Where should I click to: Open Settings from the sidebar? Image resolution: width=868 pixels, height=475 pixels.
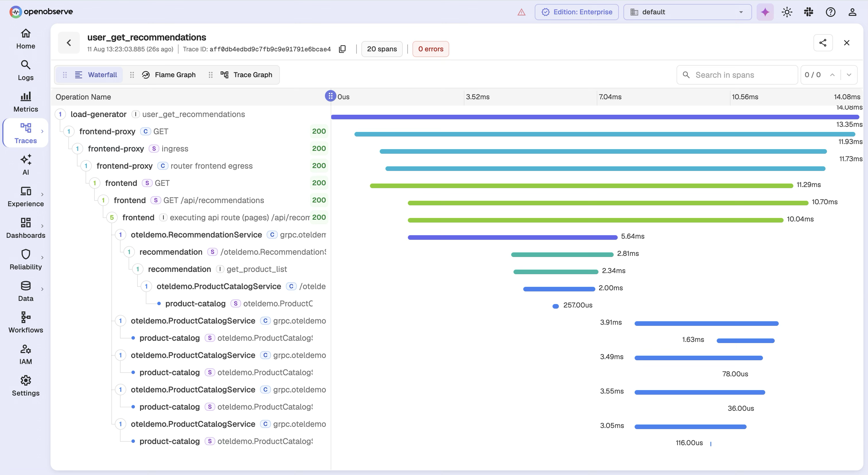click(26, 386)
